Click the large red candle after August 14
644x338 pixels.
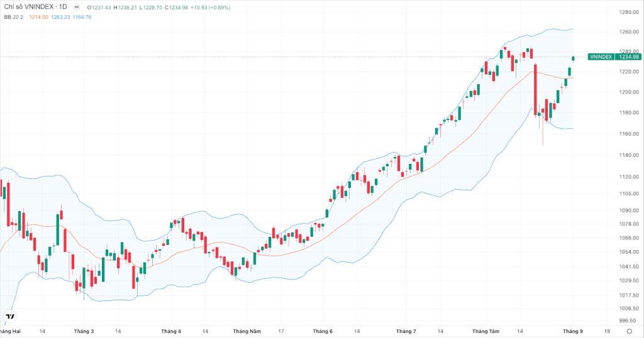pyautogui.click(x=536, y=89)
